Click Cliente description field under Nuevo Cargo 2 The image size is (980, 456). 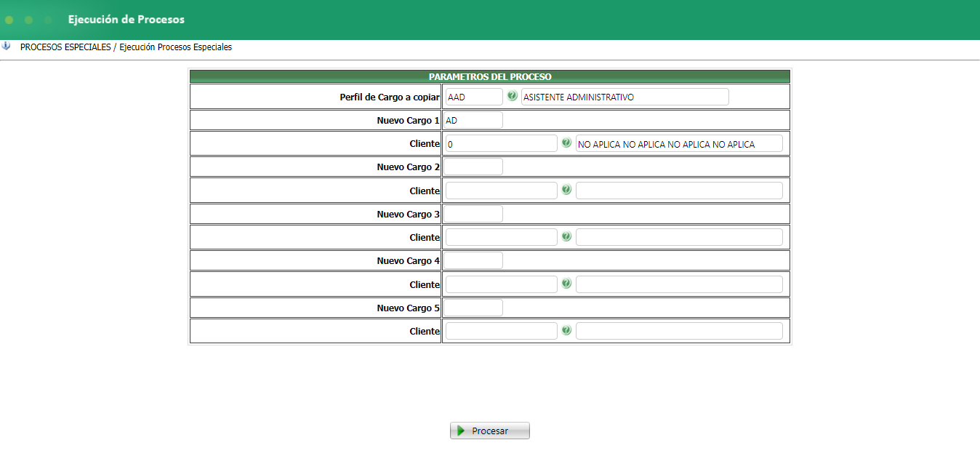(x=679, y=191)
